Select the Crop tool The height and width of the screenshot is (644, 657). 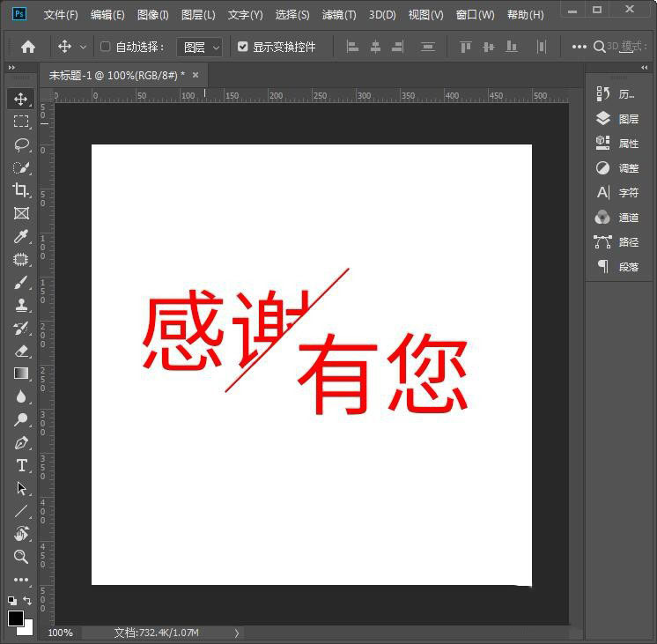pyautogui.click(x=20, y=190)
